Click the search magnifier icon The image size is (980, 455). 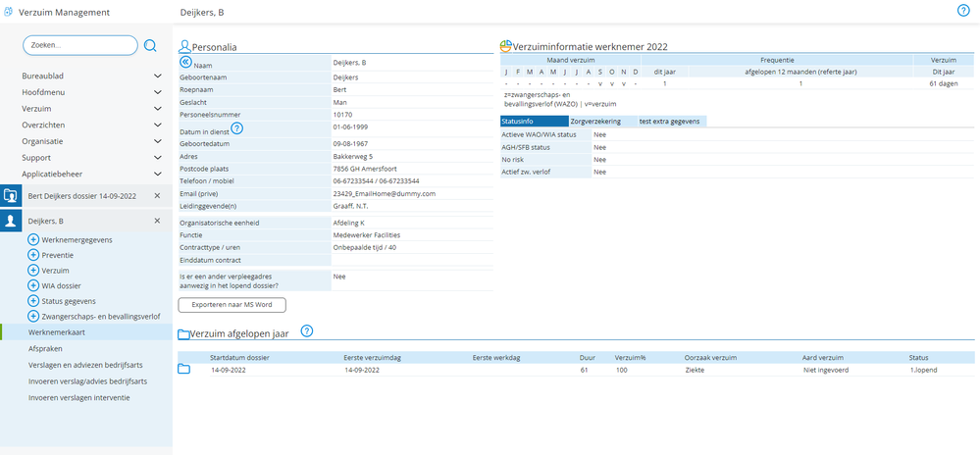click(150, 45)
